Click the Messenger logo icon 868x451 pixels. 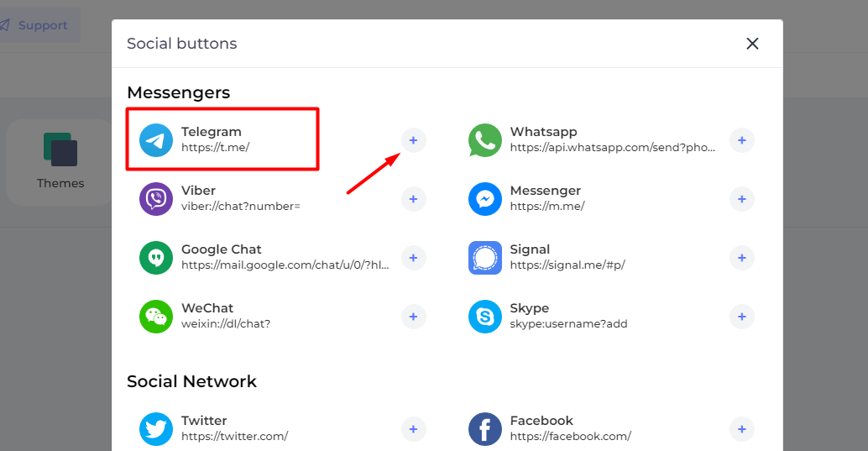pyautogui.click(x=485, y=199)
